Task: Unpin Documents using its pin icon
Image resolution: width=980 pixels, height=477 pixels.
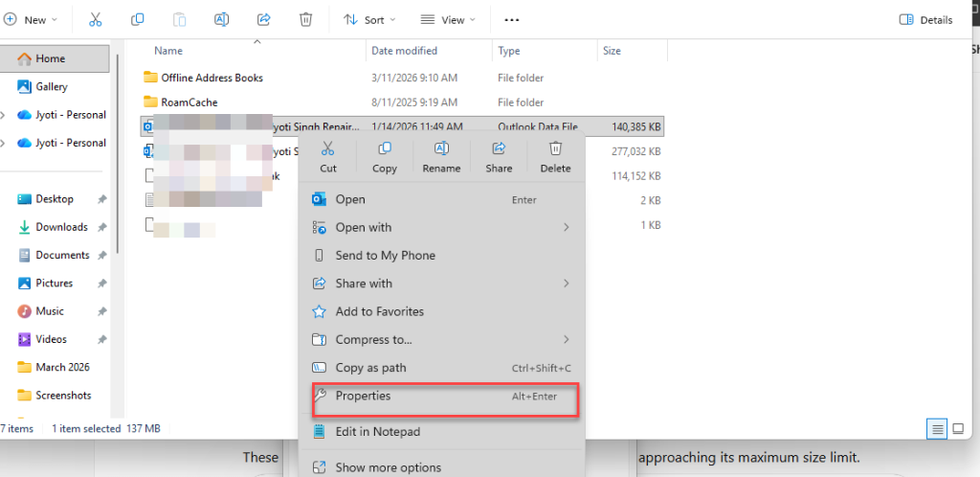Action: pyautogui.click(x=101, y=256)
